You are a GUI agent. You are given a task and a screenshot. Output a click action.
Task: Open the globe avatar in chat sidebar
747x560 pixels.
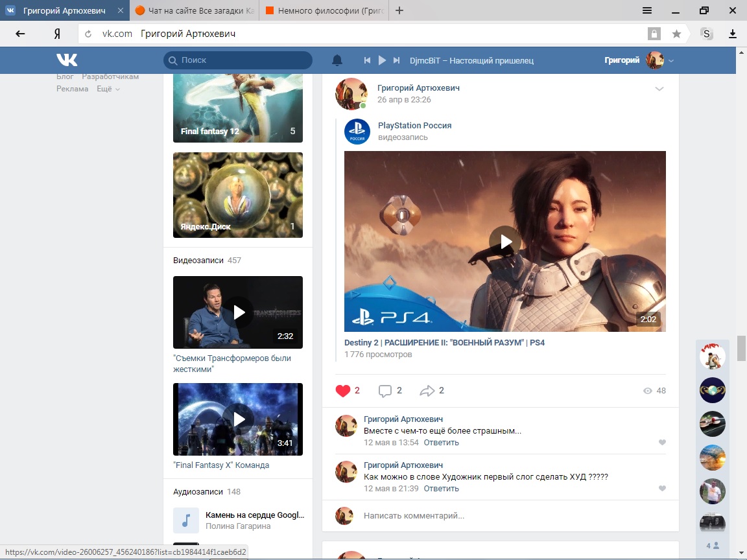click(x=712, y=390)
